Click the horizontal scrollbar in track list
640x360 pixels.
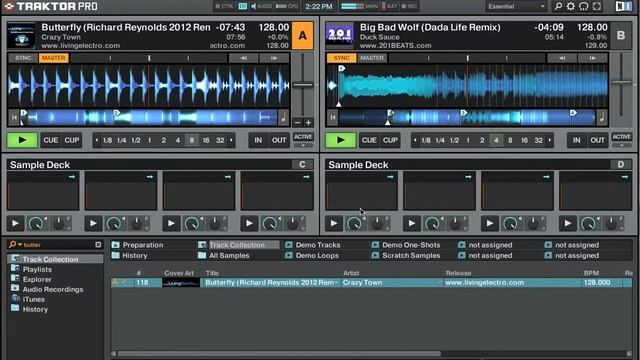[x=279, y=354]
